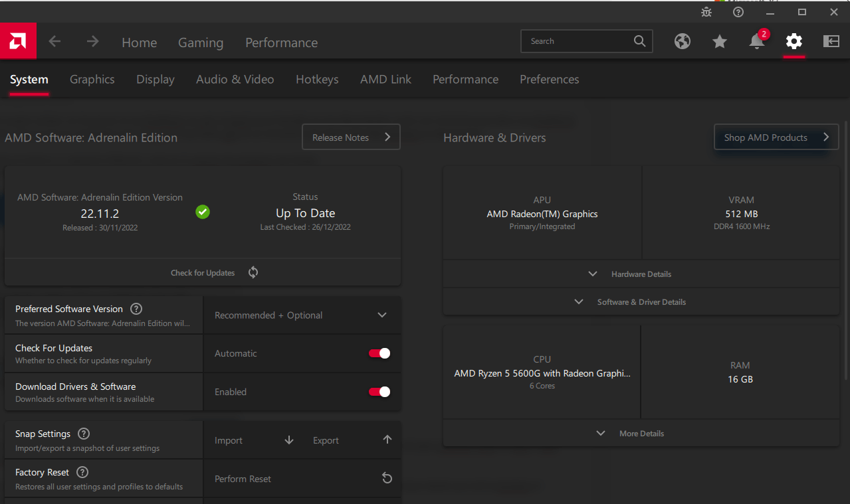
Task: Click Check for Updates text
Action: click(x=203, y=273)
